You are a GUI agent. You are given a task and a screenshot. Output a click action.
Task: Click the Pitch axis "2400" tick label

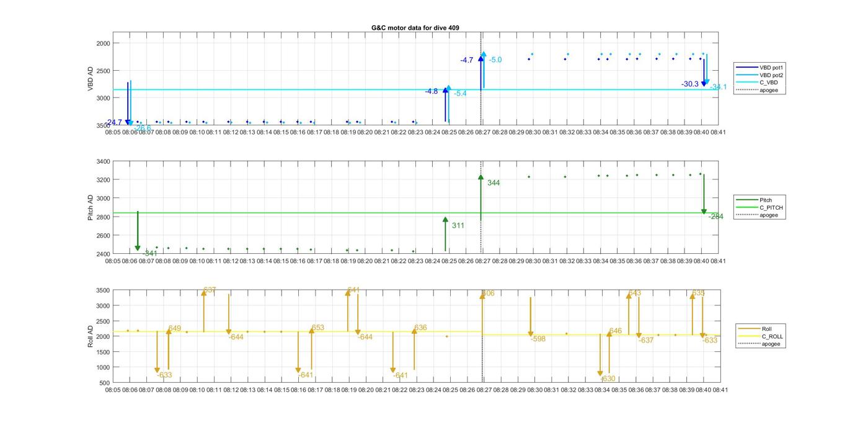(x=102, y=254)
